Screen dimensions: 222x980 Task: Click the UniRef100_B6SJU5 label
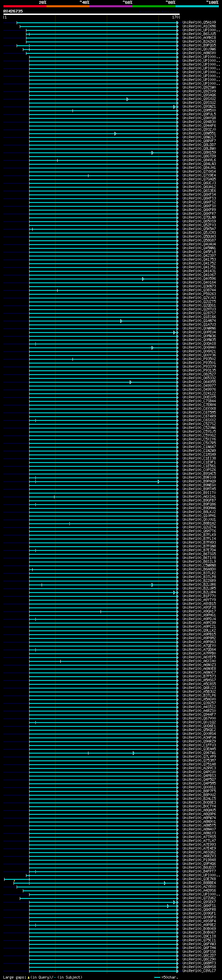199,34
